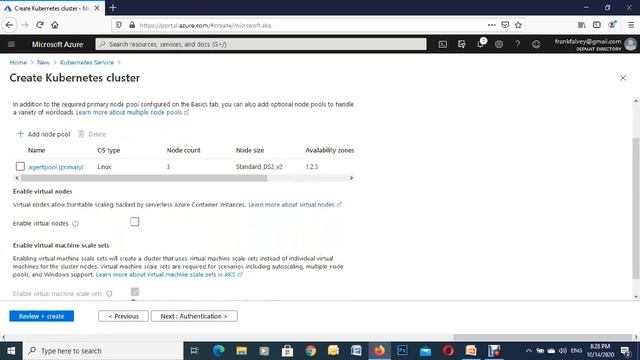Viewport: 640px width, 360px height.
Task: Click the Review + create button
Action: 42,316
